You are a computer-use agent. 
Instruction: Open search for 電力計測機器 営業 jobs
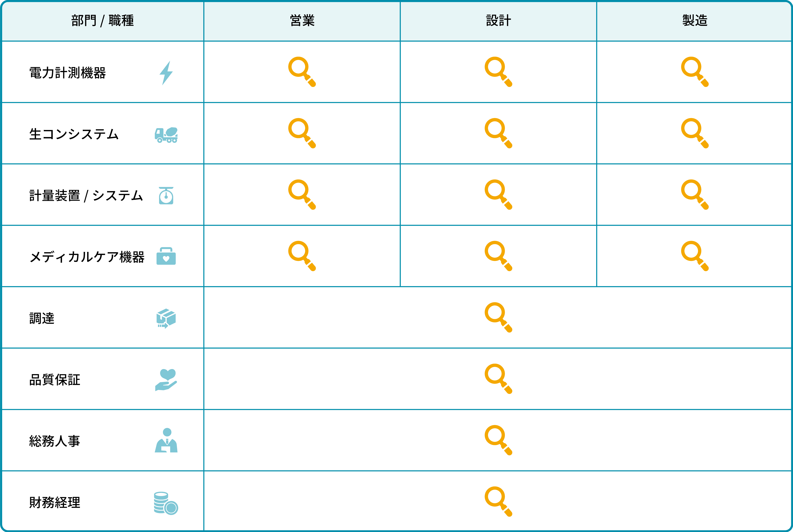click(x=302, y=72)
